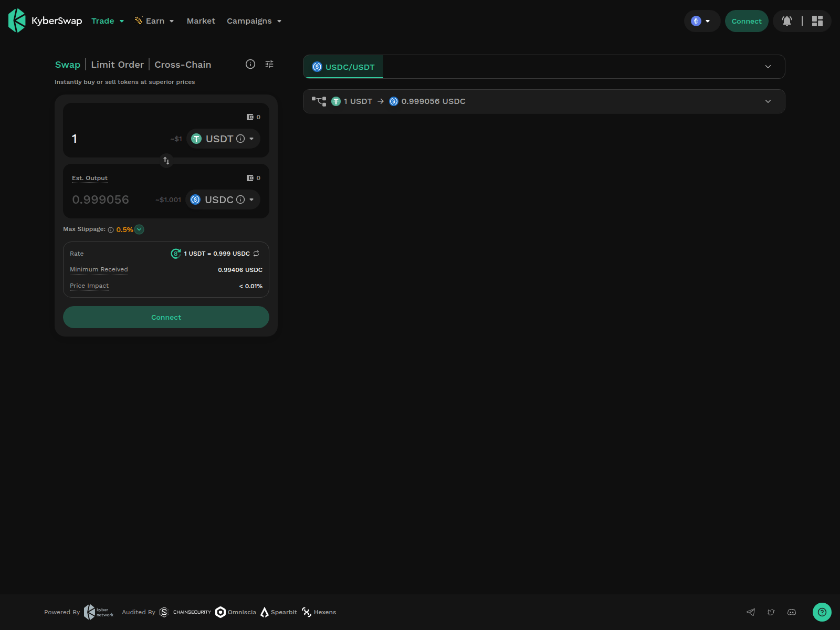Open the Spearbit audit link

tap(279, 612)
